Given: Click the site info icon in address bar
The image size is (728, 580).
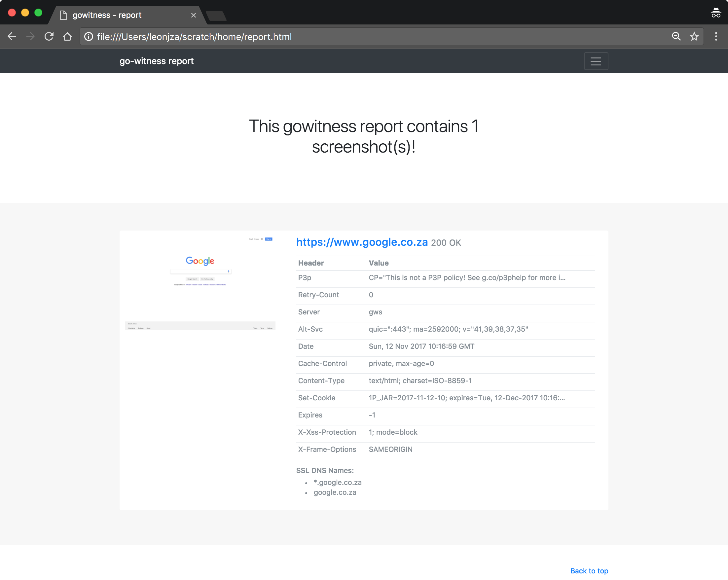Looking at the screenshot, I should pos(89,36).
